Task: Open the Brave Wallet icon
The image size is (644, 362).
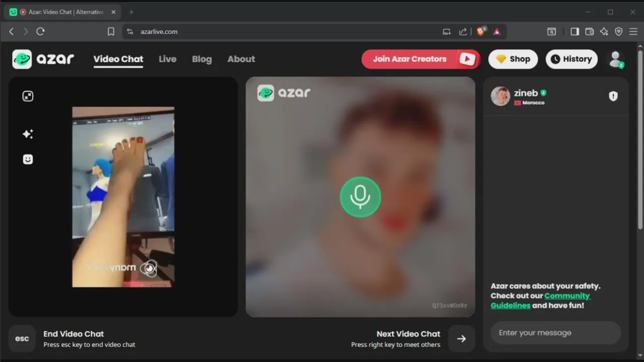Action: (x=589, y=32)
